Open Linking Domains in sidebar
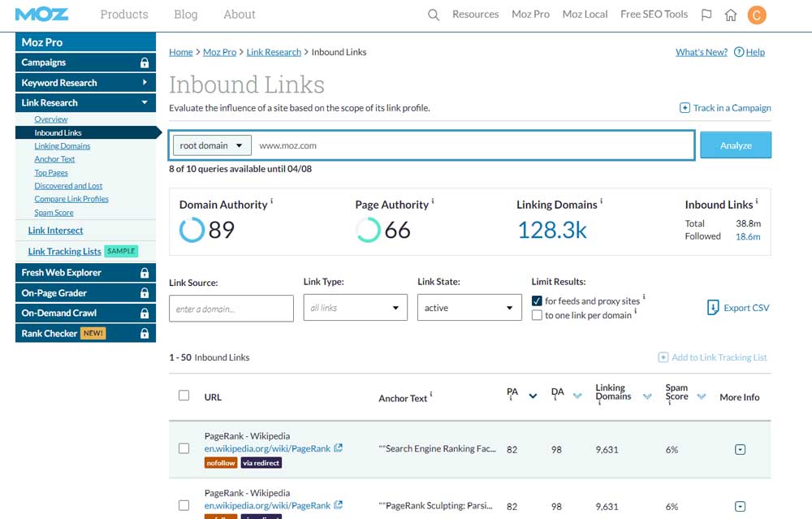 (x=63, y=146)
